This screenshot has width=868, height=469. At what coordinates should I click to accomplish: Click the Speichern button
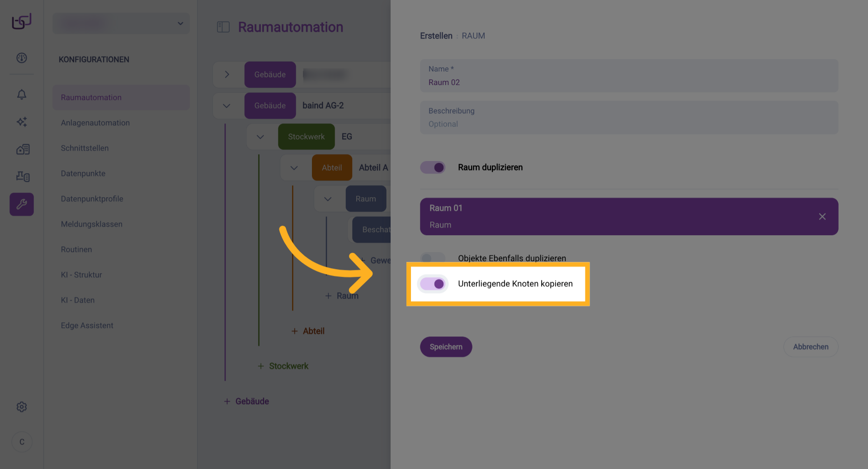[x=446, y=347]
